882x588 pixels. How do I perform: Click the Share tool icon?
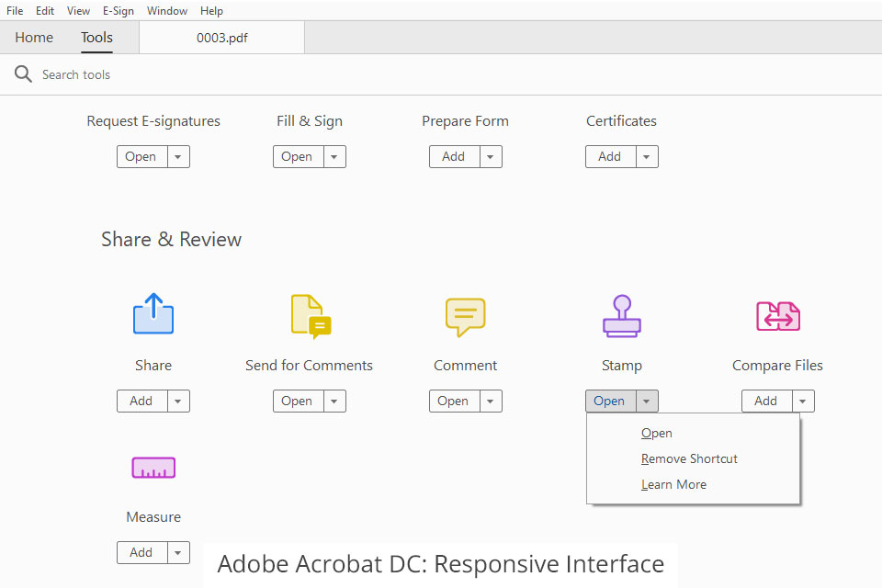pyautogui.click(x=153, y=314)
